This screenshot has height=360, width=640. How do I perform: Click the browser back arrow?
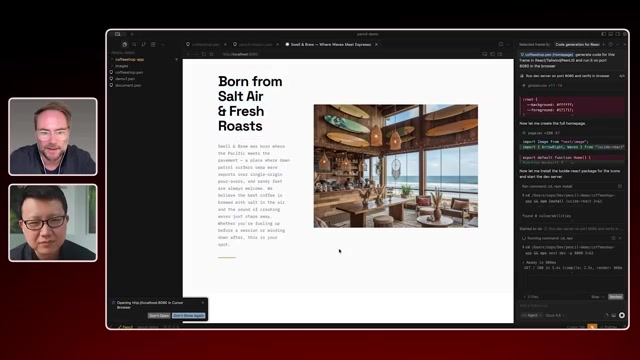188,54
